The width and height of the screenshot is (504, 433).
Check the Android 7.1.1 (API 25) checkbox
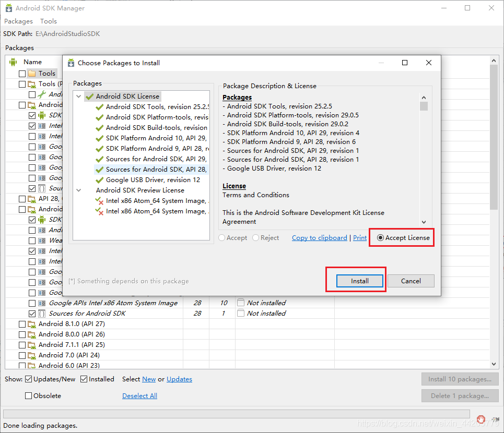tap(22, 345)
